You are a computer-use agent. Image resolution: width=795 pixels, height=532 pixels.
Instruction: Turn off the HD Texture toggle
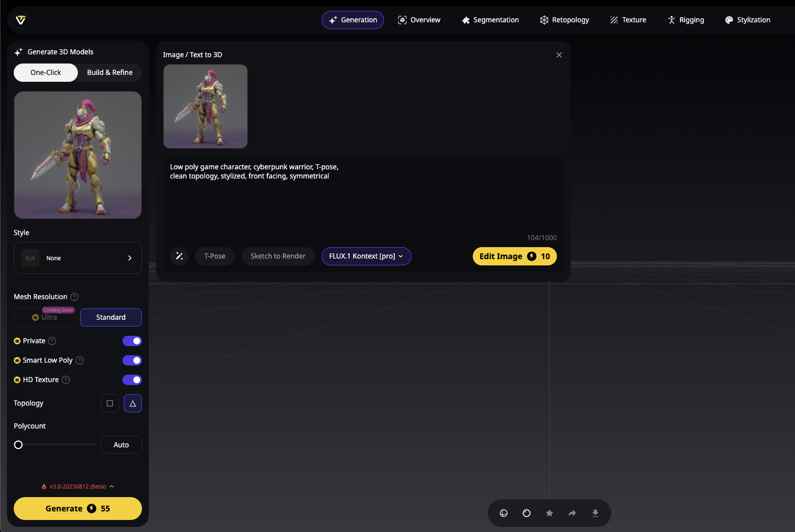[x=132, y=380]
